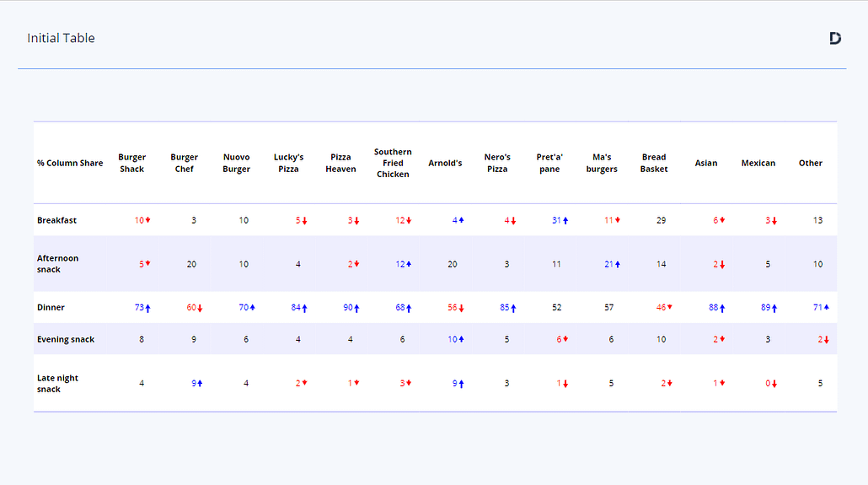Click the Initial Table title
868x485 pixels.
tap(61, 38)
